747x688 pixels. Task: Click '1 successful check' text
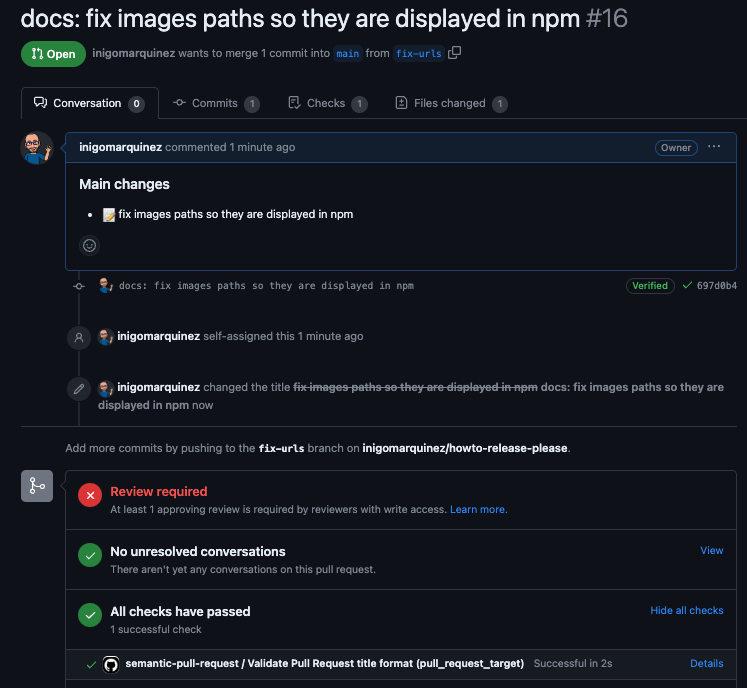156,629
